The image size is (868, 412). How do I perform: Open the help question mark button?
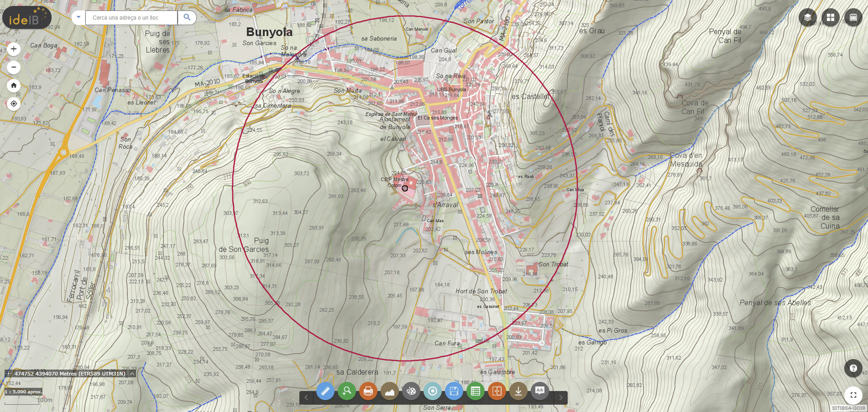coord(853,368)
